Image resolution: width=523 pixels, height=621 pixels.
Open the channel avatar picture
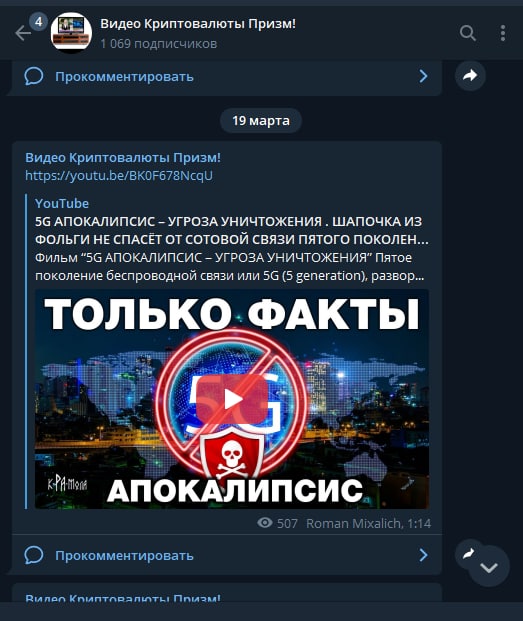pos(71,33)
